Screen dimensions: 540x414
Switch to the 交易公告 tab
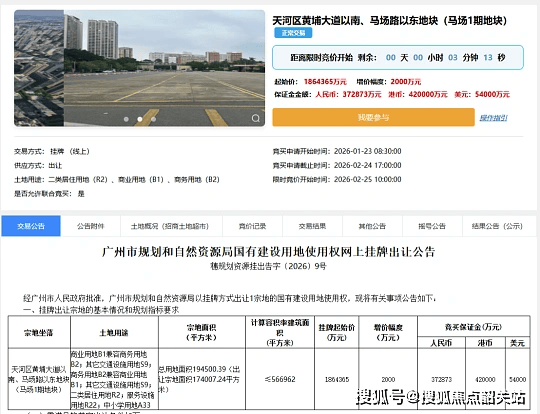[31, 226]
